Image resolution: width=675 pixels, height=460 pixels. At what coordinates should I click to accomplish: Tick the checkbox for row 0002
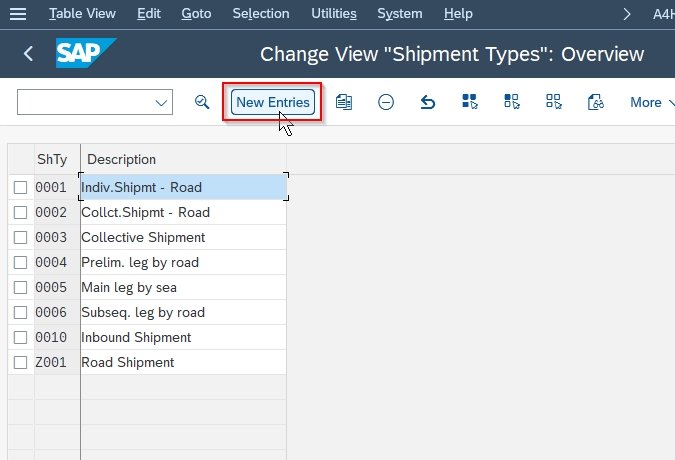(20, 213)
